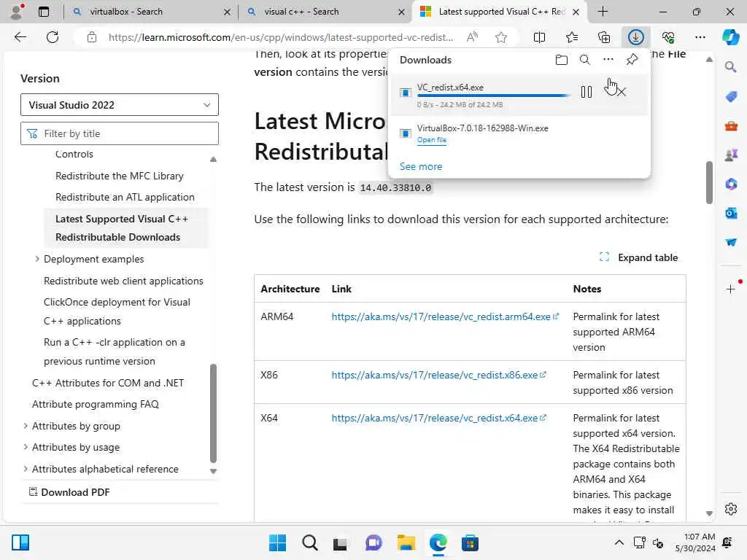This screenshot has height=560, width=747.
Task: Close the visual c++ - Search tab
Action: (x=402, y=12)
